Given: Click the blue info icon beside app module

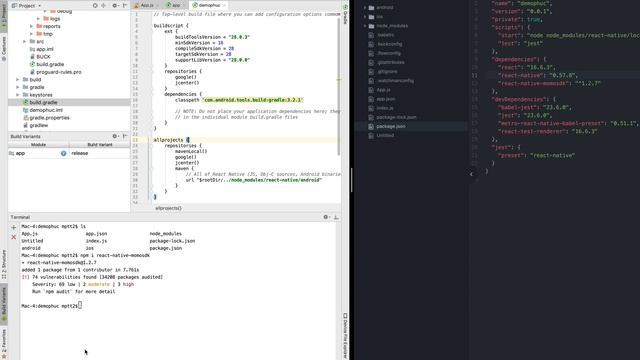Looking at the screenshot, I should pyautogui.click(x=64, y=153).
